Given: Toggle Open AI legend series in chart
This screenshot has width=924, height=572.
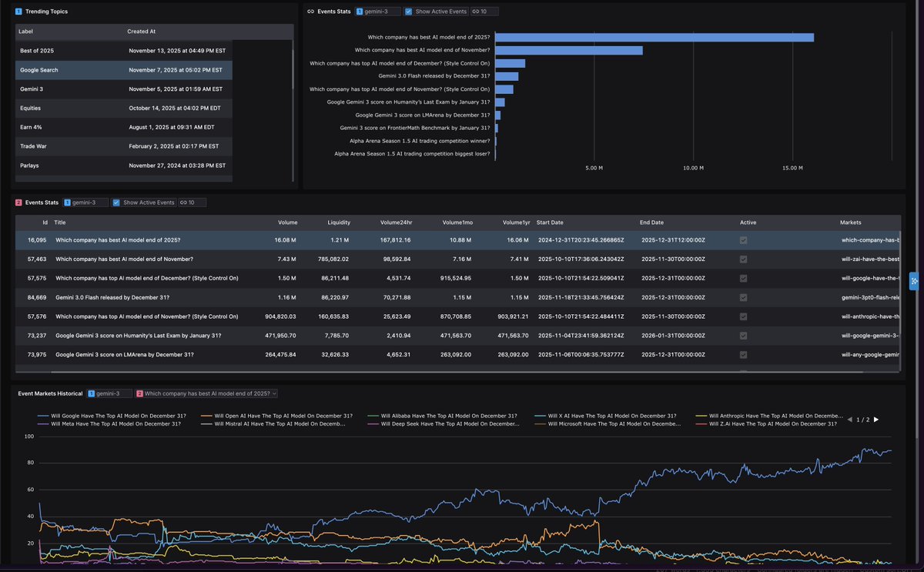Looking at the screenshot, I should pos(278,416).
